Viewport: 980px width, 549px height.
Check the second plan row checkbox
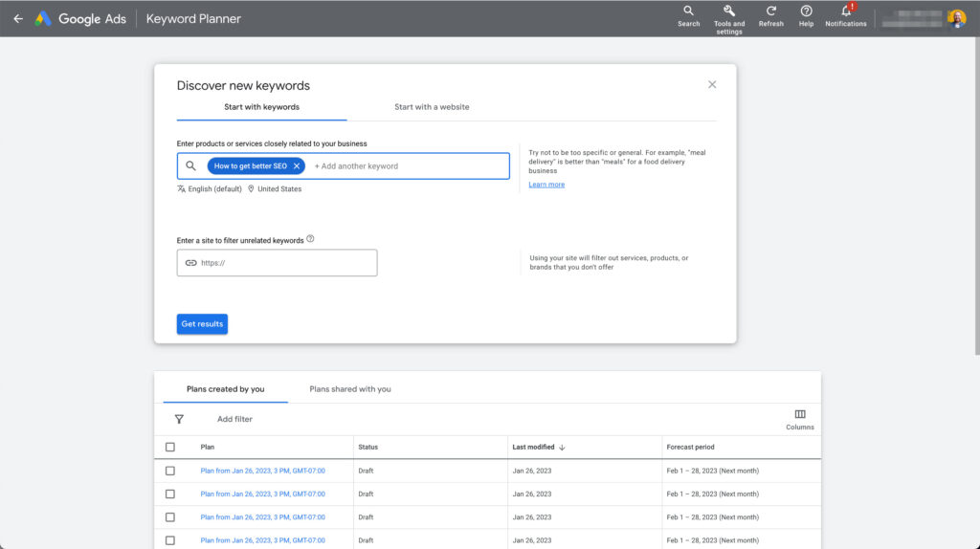(x=170, y=494)
